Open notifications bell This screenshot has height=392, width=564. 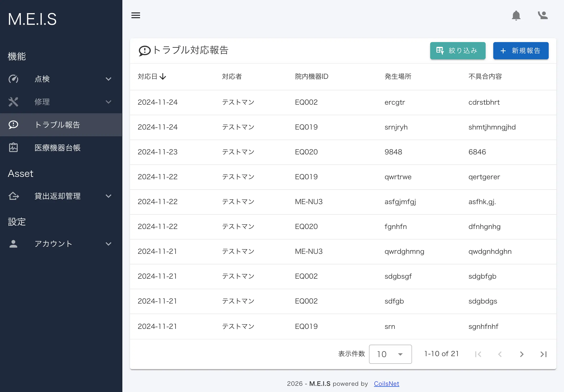click(x=516, y=16)
